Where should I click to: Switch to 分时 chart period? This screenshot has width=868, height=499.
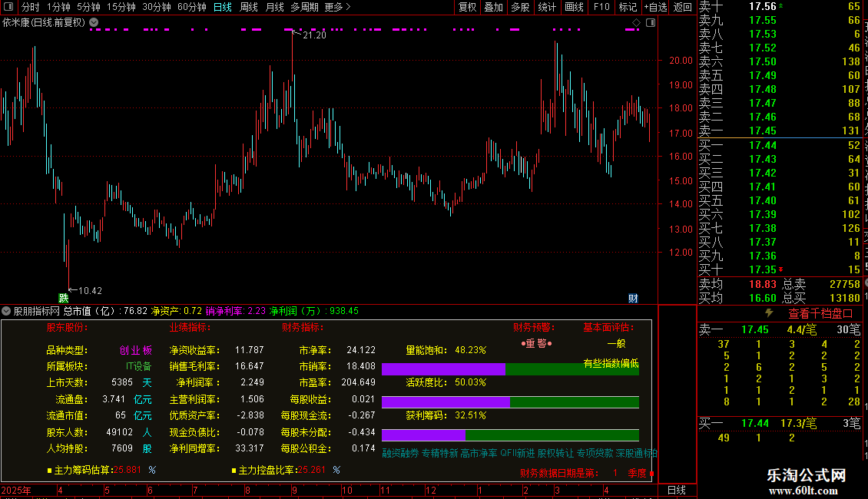click(31, 7)
